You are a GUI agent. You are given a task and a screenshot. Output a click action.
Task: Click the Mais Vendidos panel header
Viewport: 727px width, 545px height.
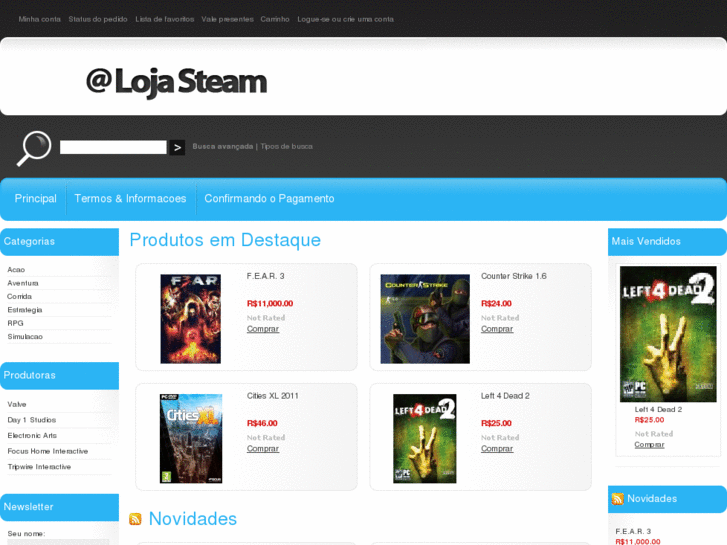(x=667, y=242)
